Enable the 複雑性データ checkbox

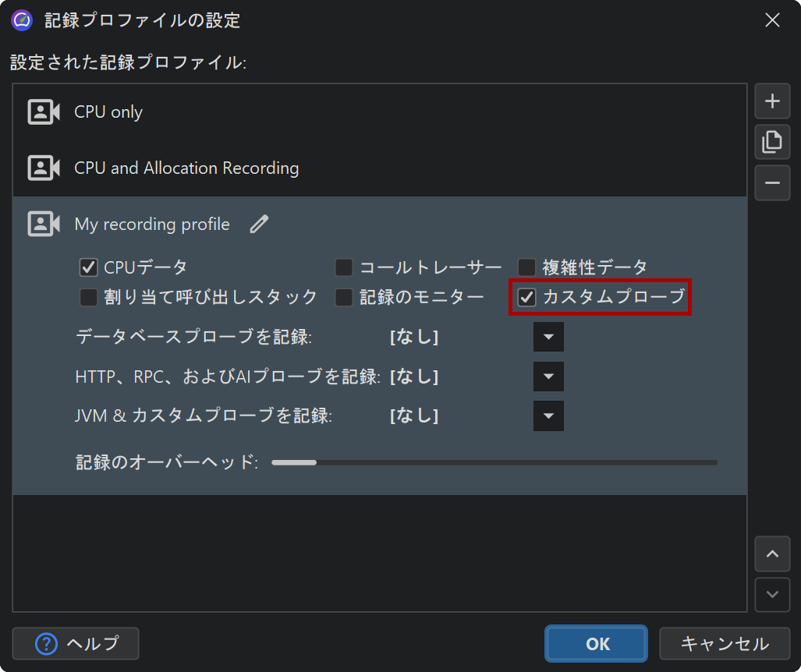[x=526, y=267]
